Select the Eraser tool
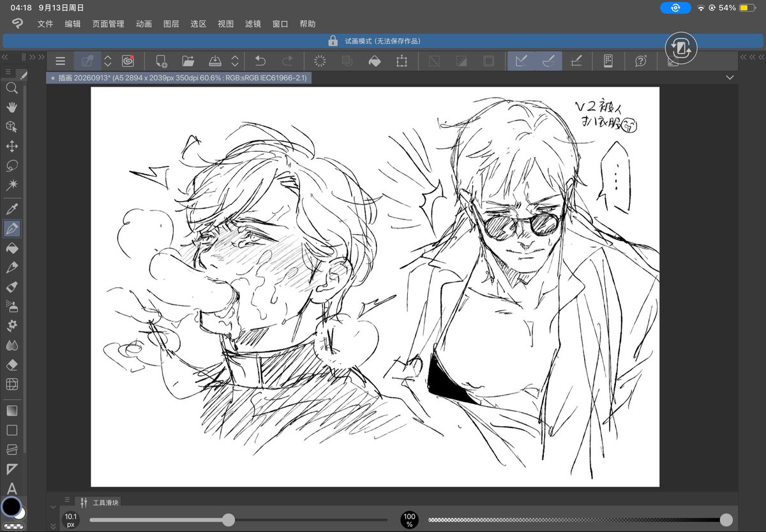Screen dimensions: 766x532 (x=11, y=365)
